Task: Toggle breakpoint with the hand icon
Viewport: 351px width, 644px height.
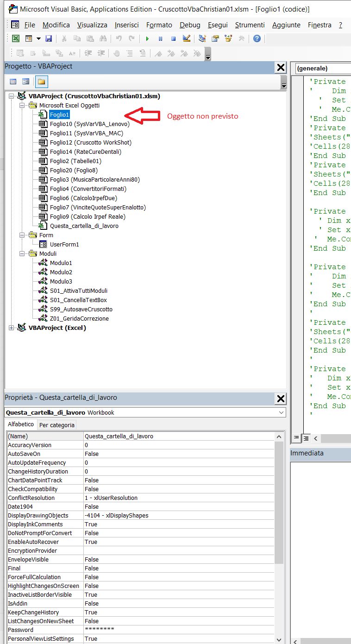Action: tap(117, 53)
